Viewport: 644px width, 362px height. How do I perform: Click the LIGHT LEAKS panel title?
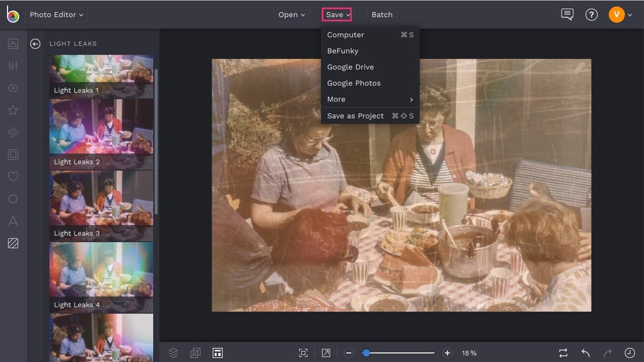pyautogui.click(x=73, y=44)
